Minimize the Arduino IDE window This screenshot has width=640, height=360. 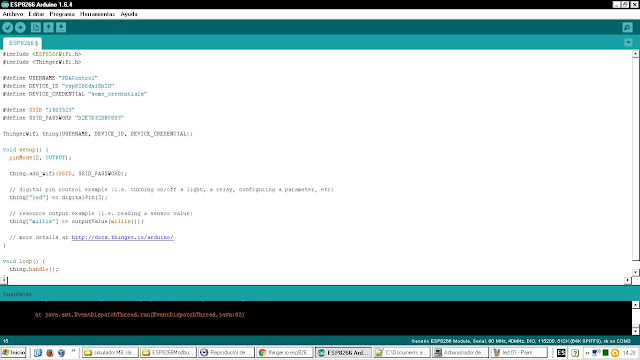(x=616, y=4)
